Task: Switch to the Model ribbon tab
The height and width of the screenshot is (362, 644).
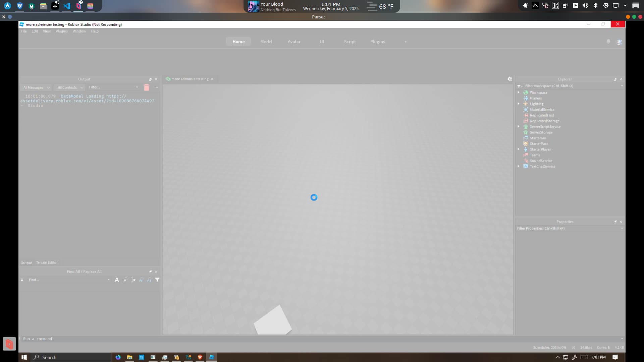Action: tap(266, 42)
